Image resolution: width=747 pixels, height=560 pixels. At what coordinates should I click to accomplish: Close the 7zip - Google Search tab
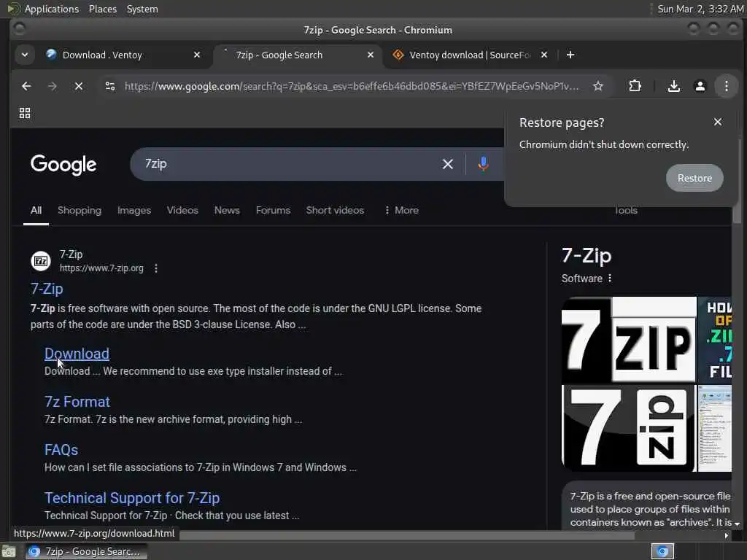click(x=370, y=55)
